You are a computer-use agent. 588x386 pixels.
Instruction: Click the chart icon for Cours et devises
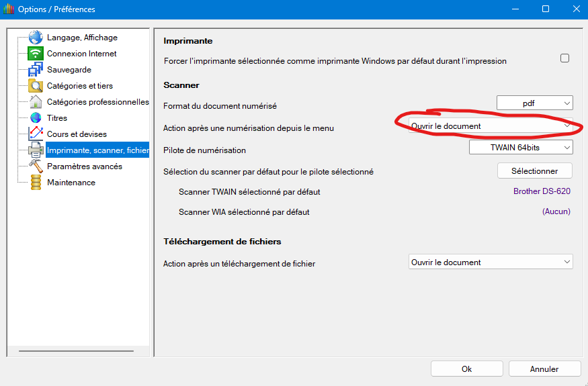[36, 134]
